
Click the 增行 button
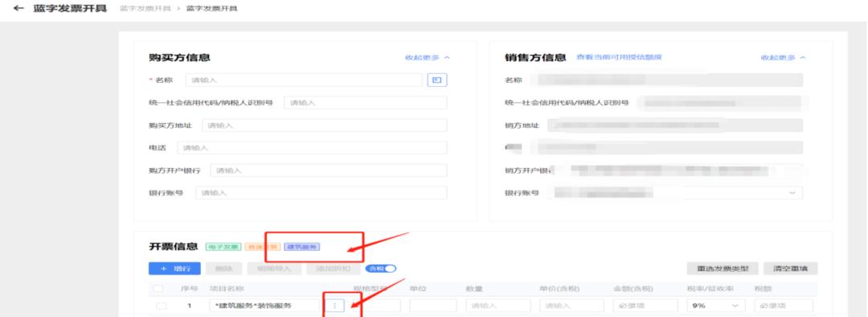(174, 268)
